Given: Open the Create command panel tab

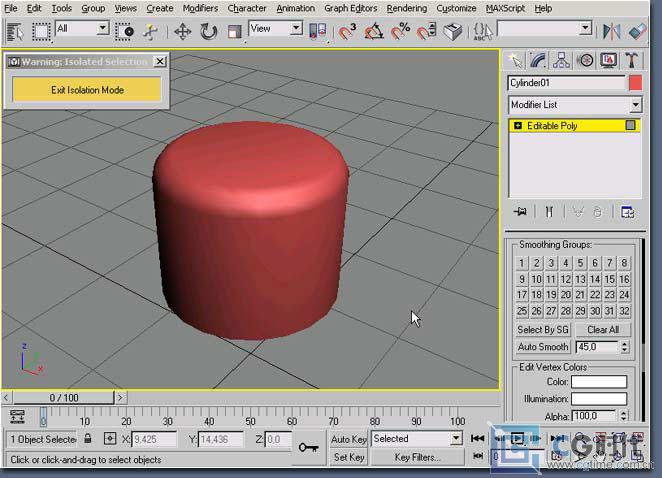Looking at the screenshot, I should tap(515, 61).
